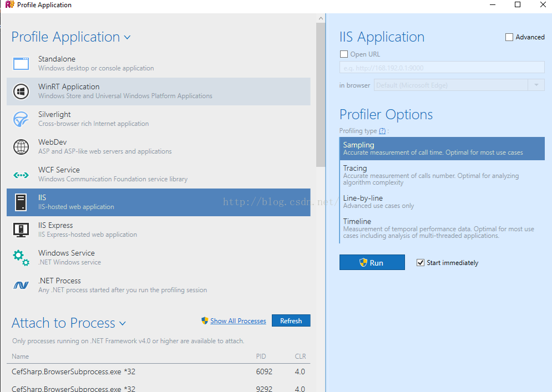The width and height of the screenshot is (552, 392).
Task: Select the Windows Service entry
Action: [159, 258]
